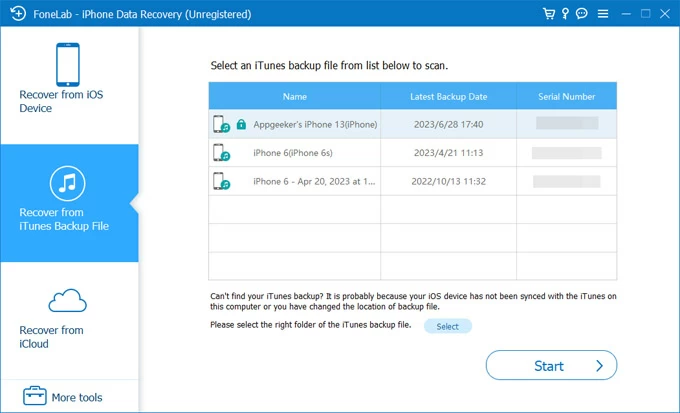This screenshot has width=680, height=413.
Task: Click the shopping cart purchase icon
Action: point(549,14)
